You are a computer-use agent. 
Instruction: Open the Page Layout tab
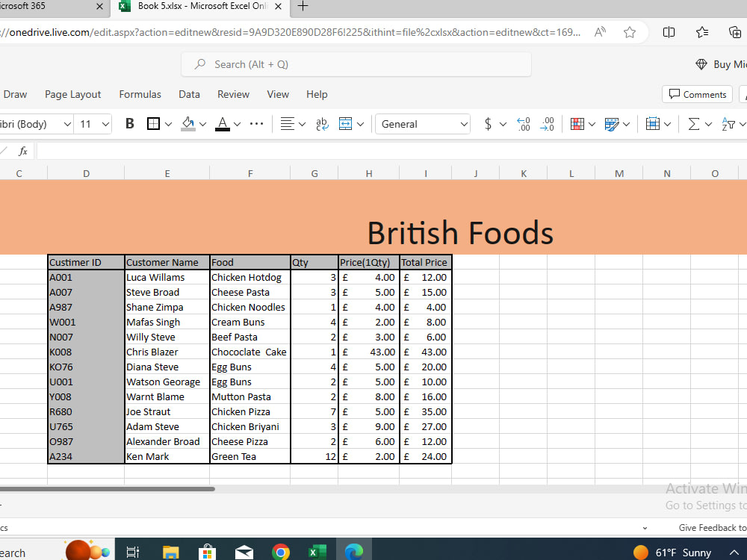tap(73, 94)
